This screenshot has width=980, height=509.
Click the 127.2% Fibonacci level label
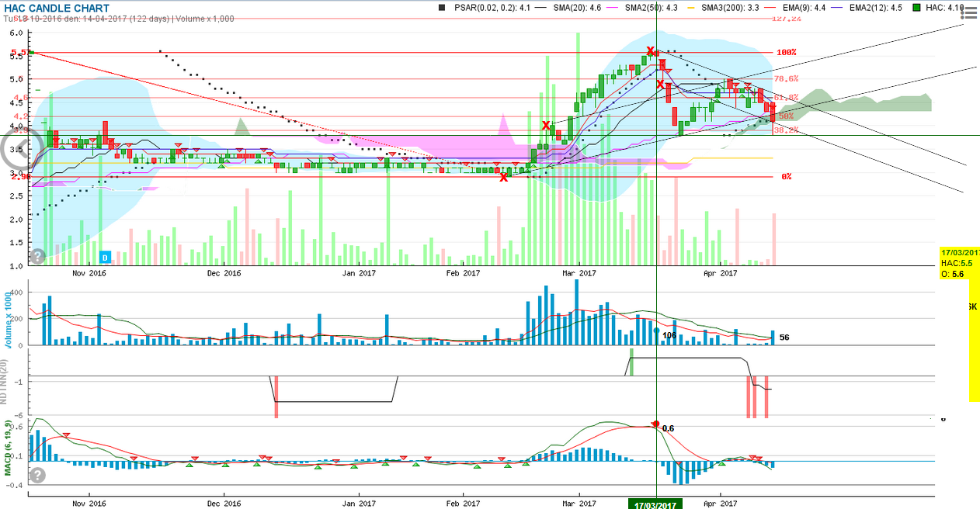(786, 19)
